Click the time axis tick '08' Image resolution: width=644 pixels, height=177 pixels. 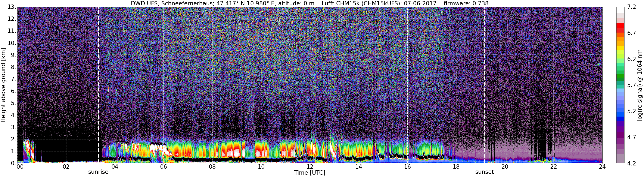point(212,167)
